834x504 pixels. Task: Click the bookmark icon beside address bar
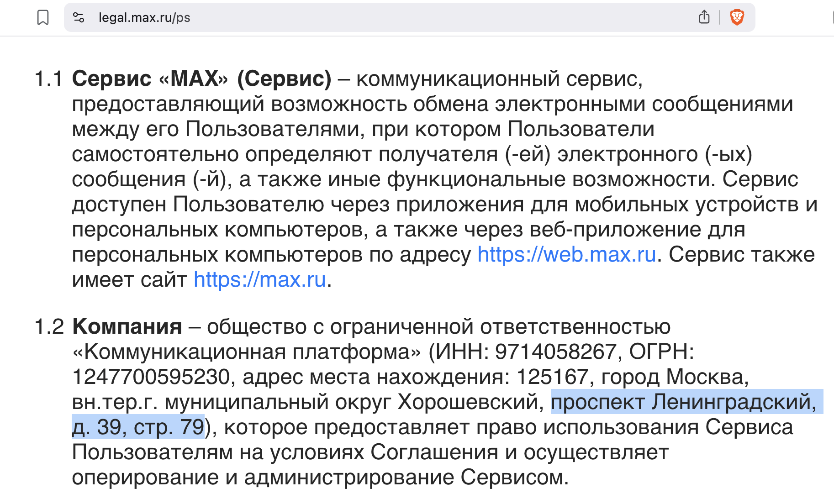[43, 18]
